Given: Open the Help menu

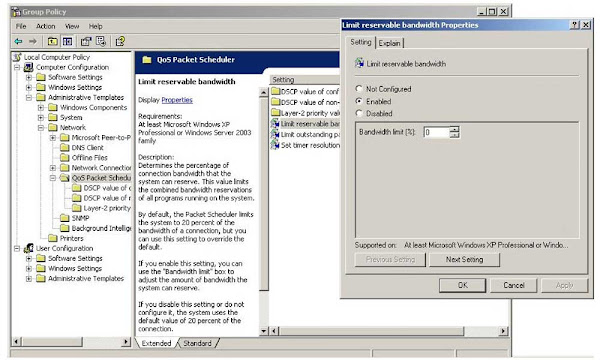Looking at the screenshot, I should [95, 26].
